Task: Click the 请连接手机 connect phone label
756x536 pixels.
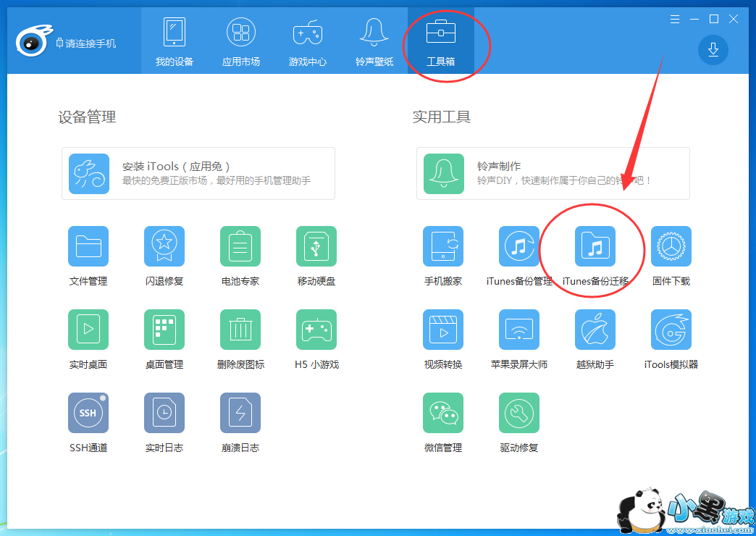Action: coord(86,43)
